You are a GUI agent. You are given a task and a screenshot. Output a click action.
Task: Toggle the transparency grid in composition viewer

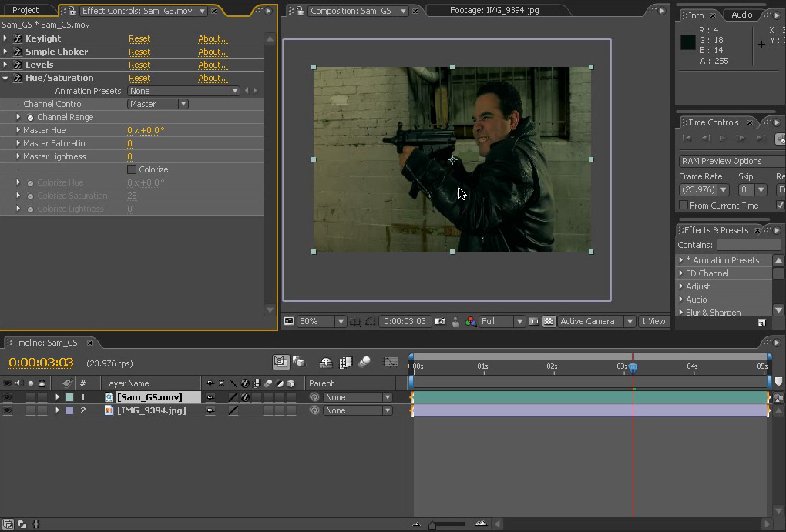click(549, 321)
